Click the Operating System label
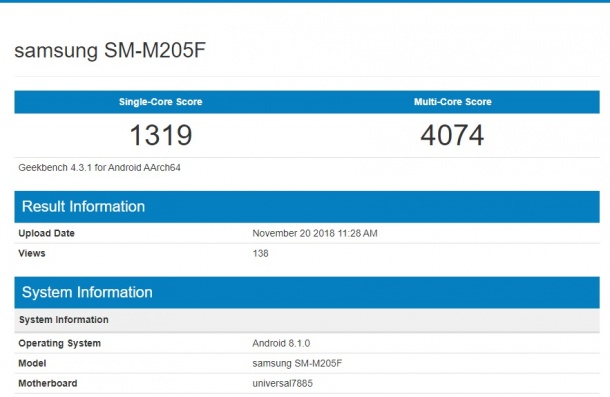This screenshot has height=397, width=610. coord(60,343)
